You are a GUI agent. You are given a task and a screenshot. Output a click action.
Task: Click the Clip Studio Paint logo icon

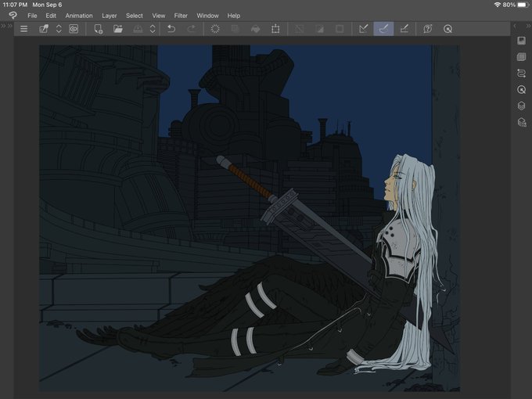[13, 16]
